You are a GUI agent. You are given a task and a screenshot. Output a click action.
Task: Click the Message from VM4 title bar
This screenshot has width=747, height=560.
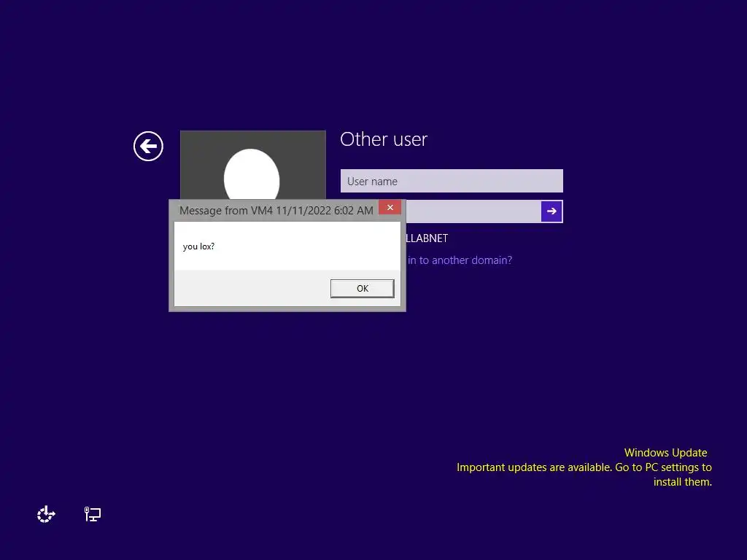[276, 211]
